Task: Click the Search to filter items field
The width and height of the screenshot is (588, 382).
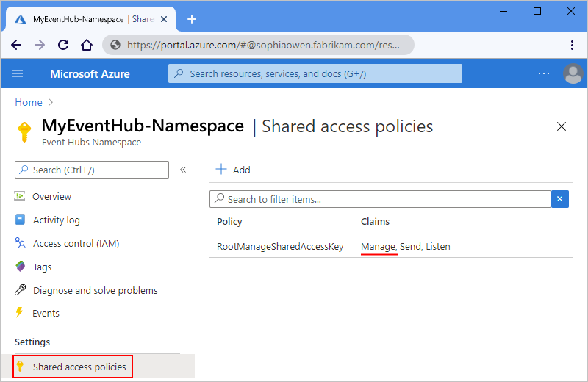Action: [382, 199]
